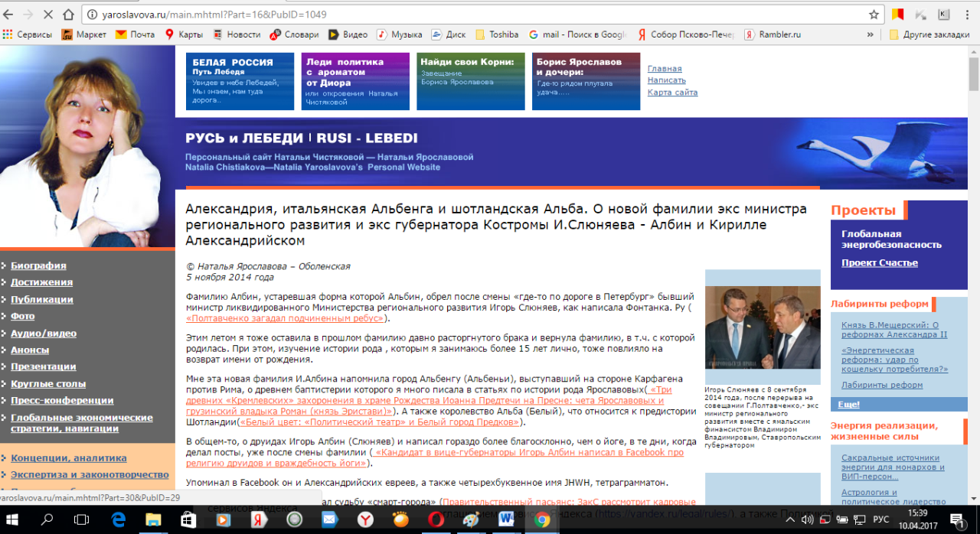The image size is (980, 534).
Task: Open Князь В.Мещерский о реформах link
Action: click(894, 330)
